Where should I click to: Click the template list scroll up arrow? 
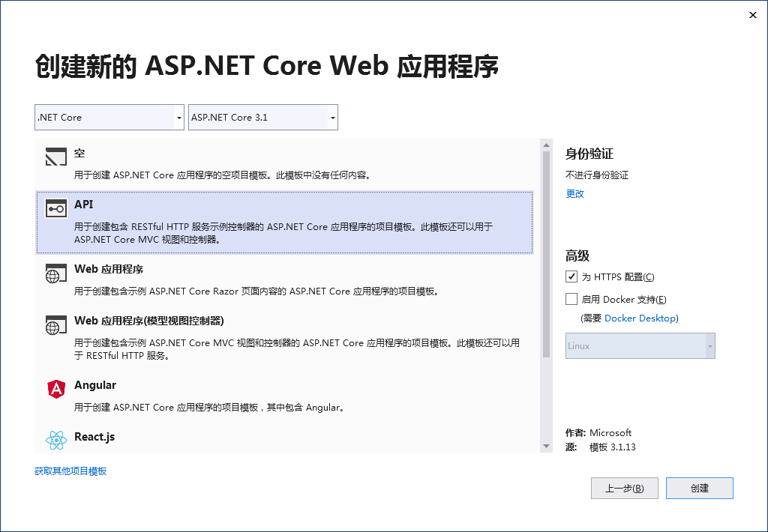(x=546, y=145)
